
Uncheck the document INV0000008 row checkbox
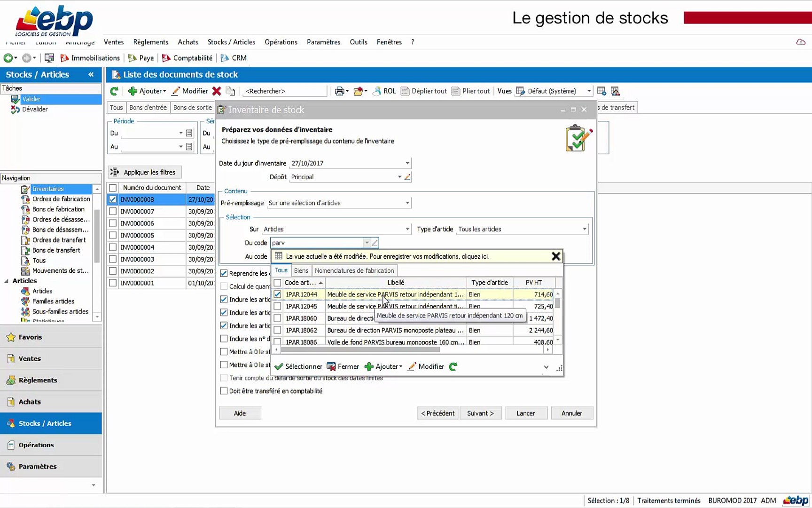(x=113, y=199)
